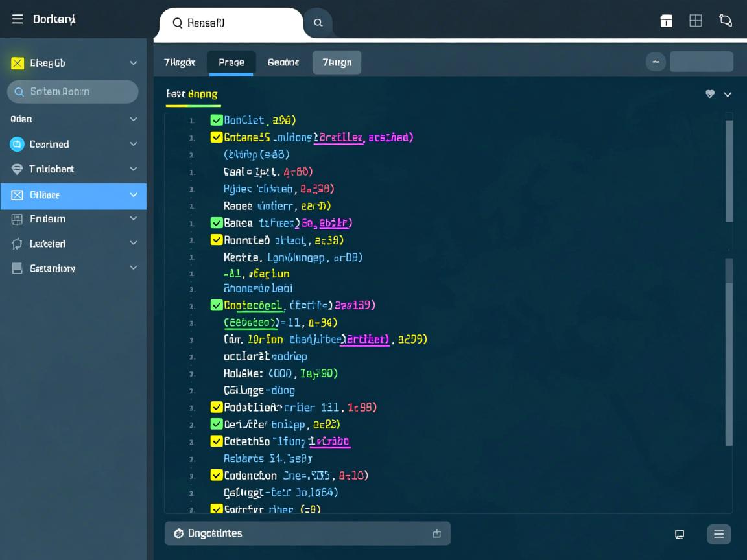Toggle the yellow checkbox on the Podatlier line

(217, 408)
